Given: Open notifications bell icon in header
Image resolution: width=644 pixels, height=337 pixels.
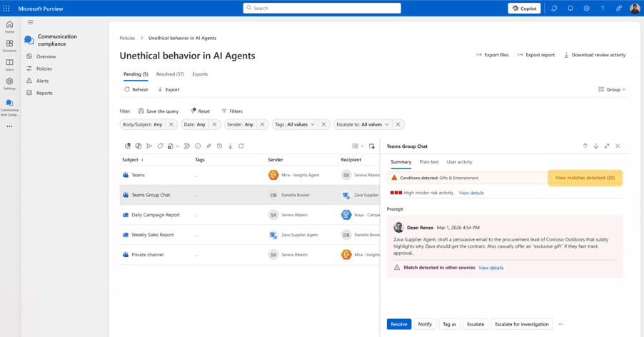Looking at the screenshot, I should (x=570, y=8).
